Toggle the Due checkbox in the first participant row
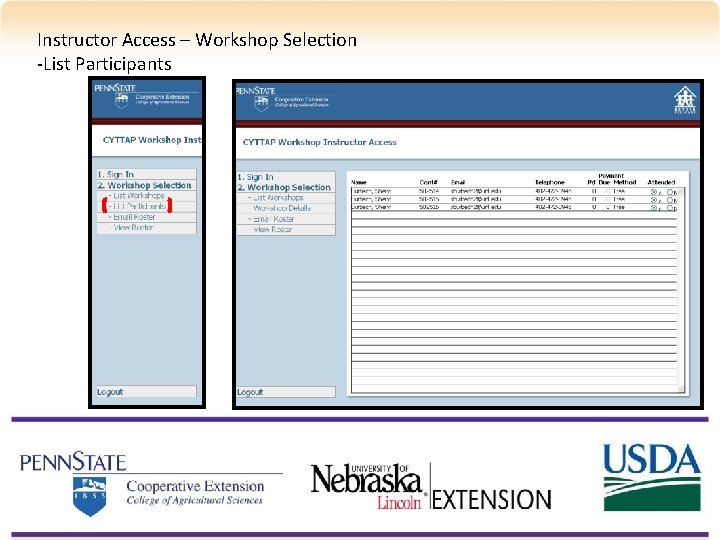This screenshot has width=720, height=540. pos(608,191)
